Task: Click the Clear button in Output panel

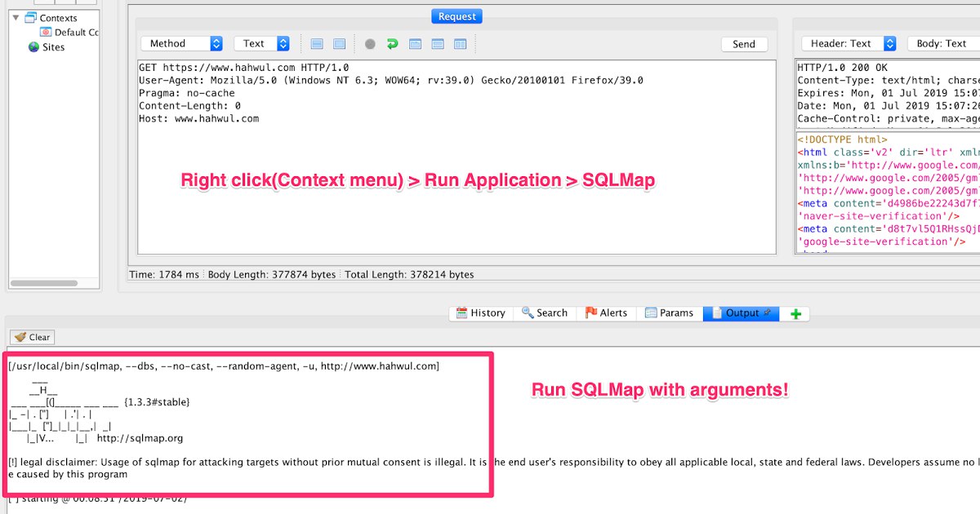Action: tap(33, 337)
